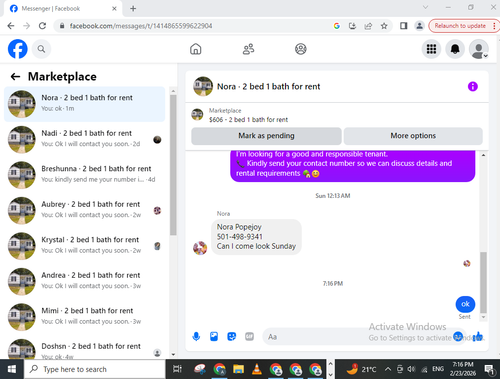Click Nora's avatar beside her message
500x379 pixels.
click(200, 248)
